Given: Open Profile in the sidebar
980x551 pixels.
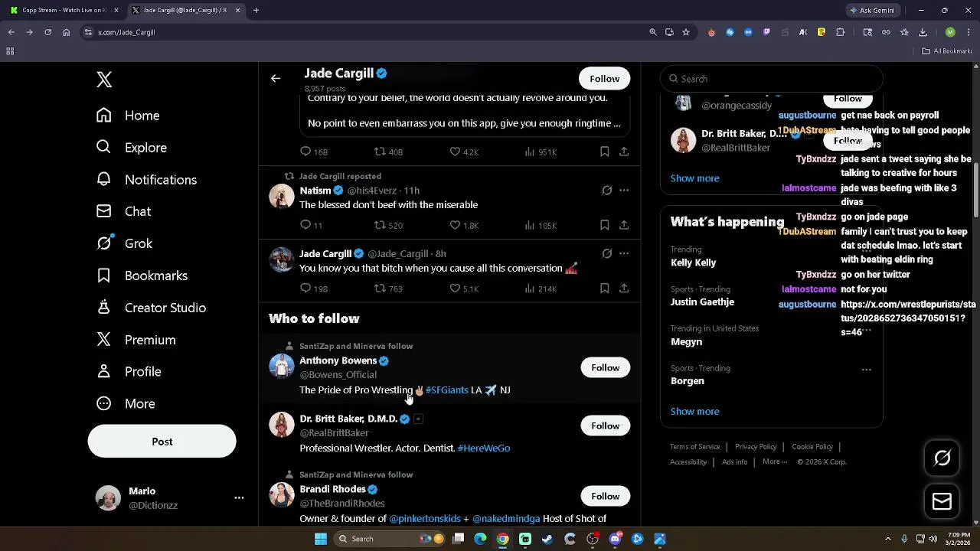Looking at the screenshot, I should [128, 372].
